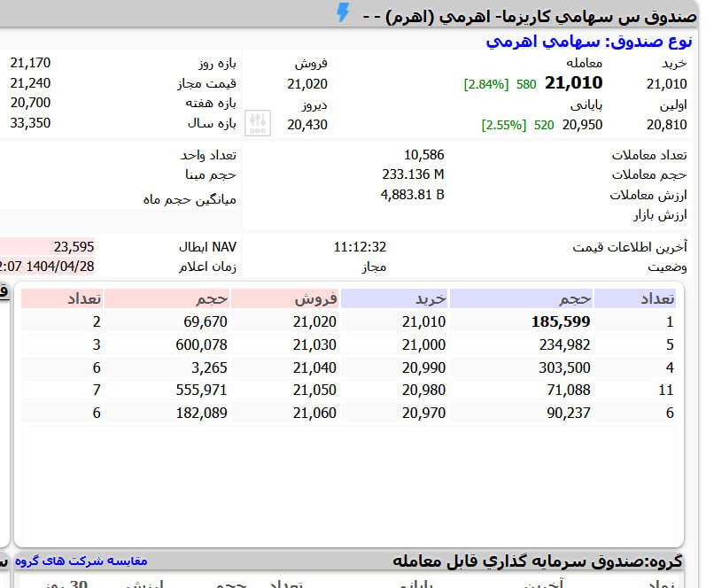Image resolution: width=706 pixels, height=588 pixels.
Task: Click last price time 11:12:32
Action: (x=360, y=247)
